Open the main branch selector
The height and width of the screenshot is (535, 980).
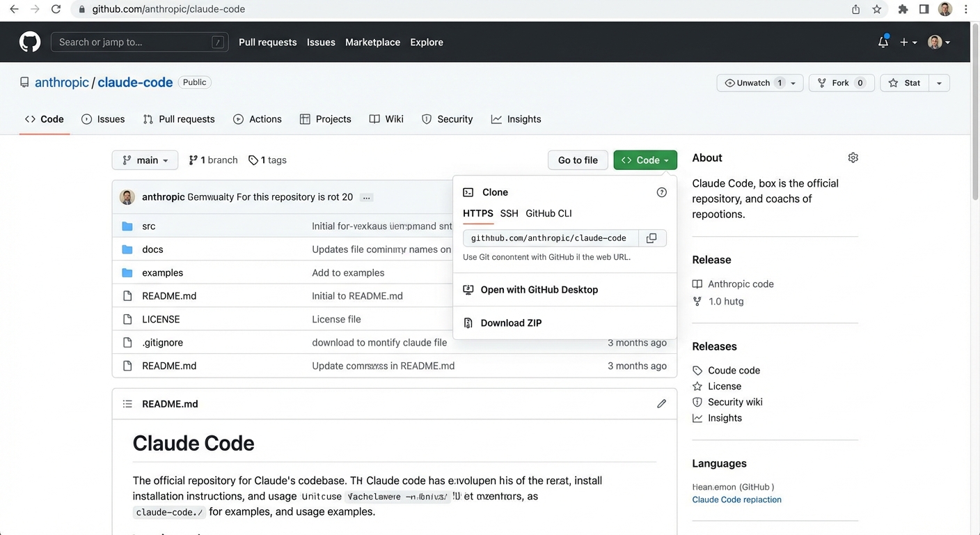(145, 160)
